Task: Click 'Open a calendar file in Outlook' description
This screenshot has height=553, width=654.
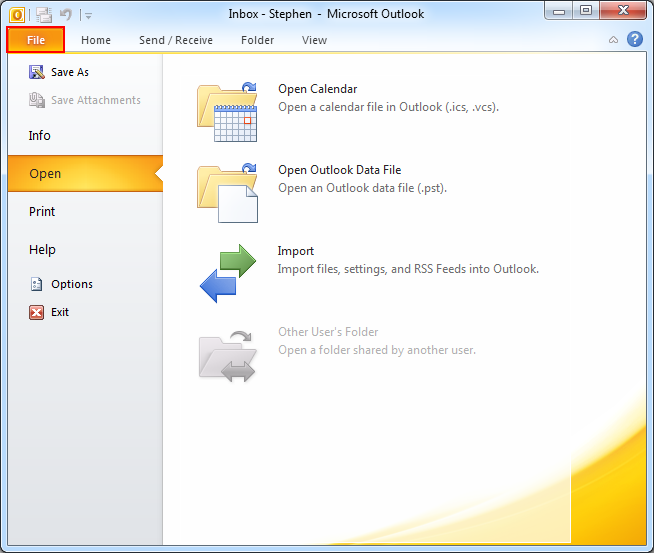Action: (x=388, y=107)
